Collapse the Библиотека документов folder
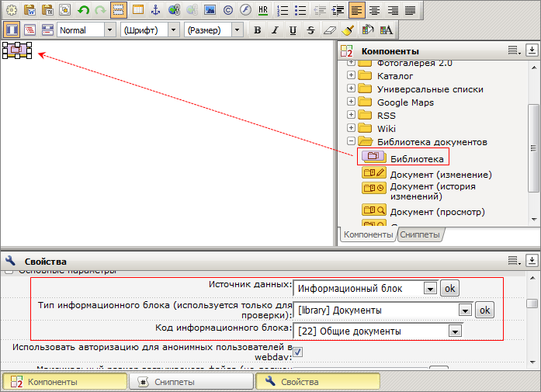This screenshot has width=541, height=392. pyautogui.click(x=352, y=142)
